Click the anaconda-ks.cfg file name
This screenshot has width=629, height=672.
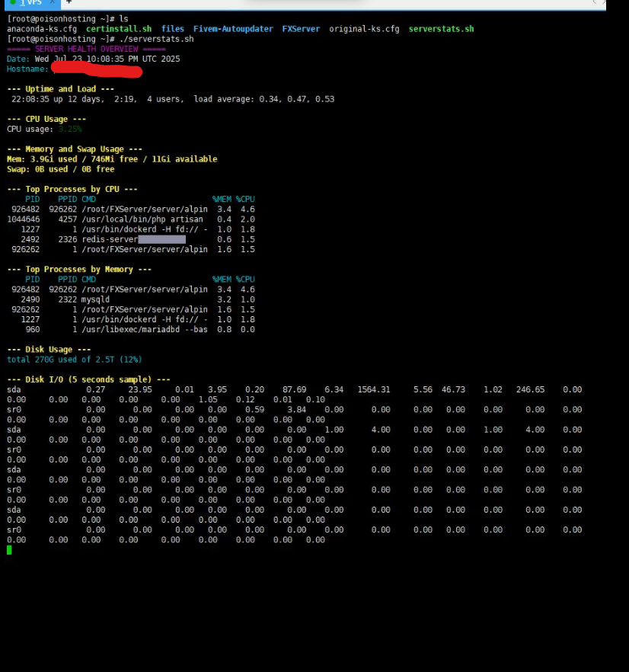point(42,29)
